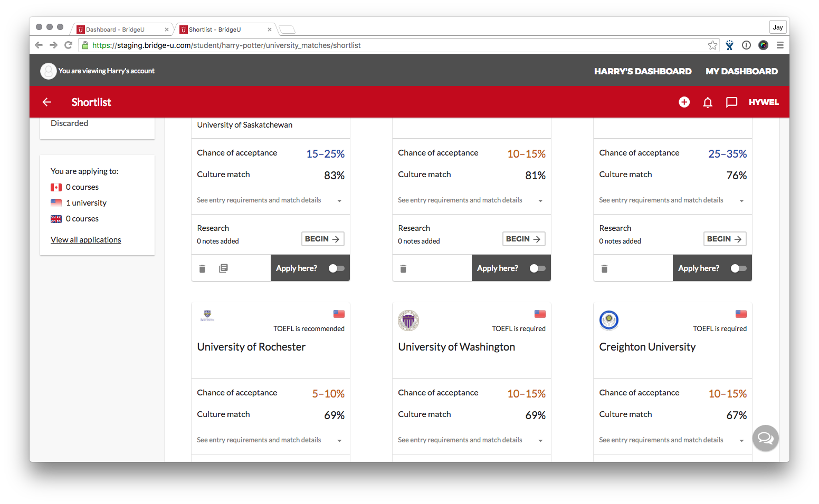Click the Jay profile button in Chrome
The width and height of the screenshot is (819, 504).
pos(778,27)
